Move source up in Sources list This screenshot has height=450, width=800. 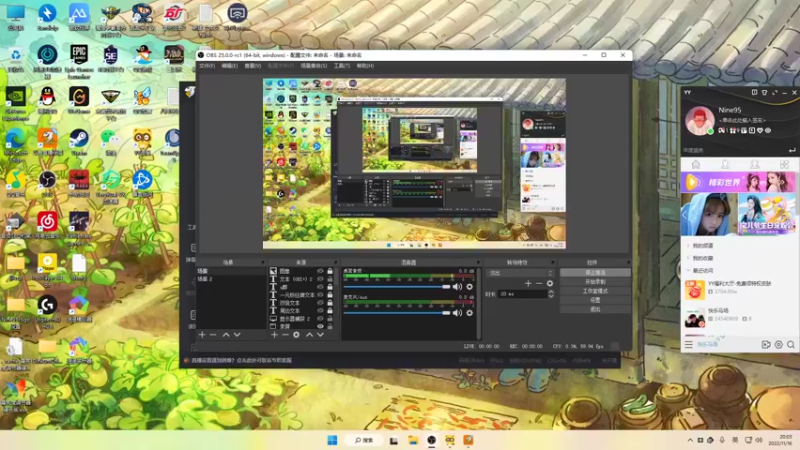pos(309,335)
